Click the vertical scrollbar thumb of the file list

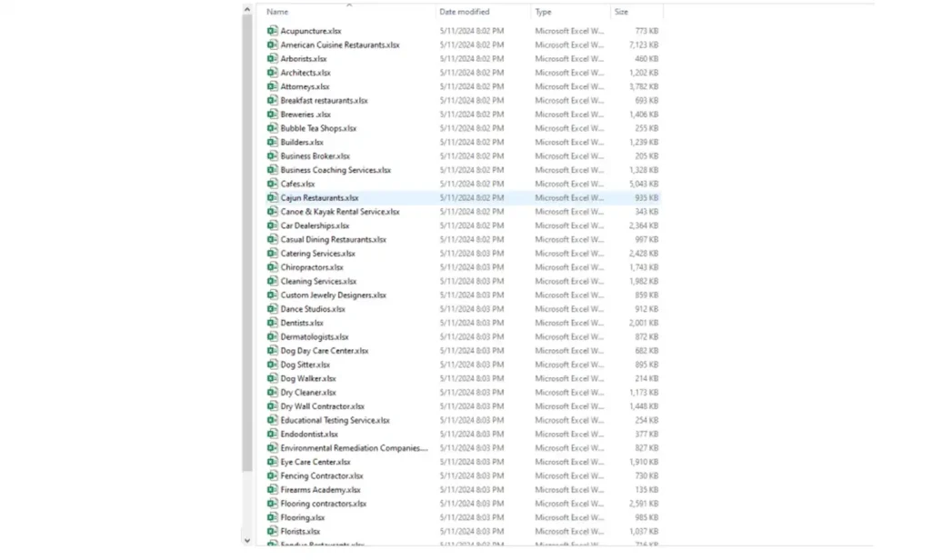pyautogui.click(x=247, y=243)
